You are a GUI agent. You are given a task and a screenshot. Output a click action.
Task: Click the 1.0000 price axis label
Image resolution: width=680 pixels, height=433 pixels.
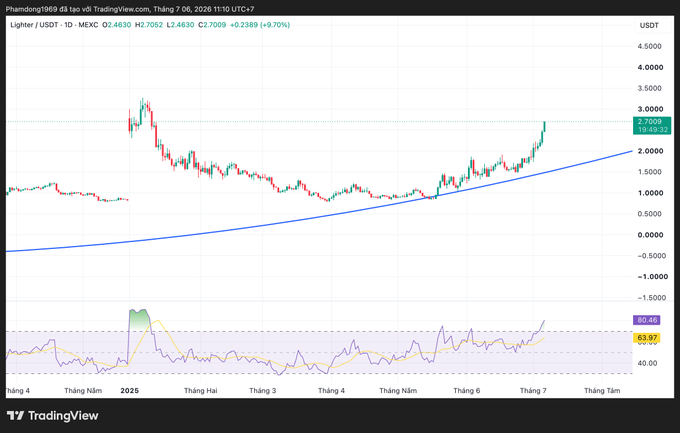point(650,193)
